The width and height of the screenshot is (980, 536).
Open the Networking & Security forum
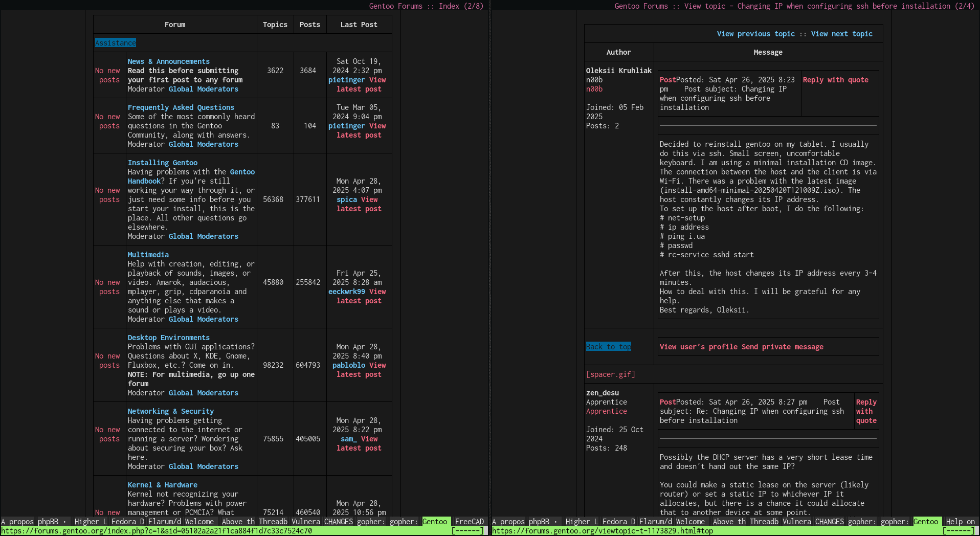(170, 411)
